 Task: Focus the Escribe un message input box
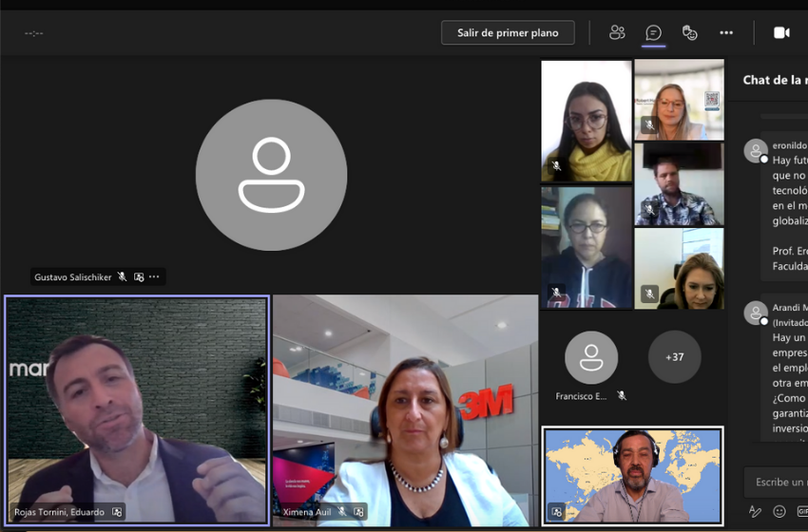776,482
